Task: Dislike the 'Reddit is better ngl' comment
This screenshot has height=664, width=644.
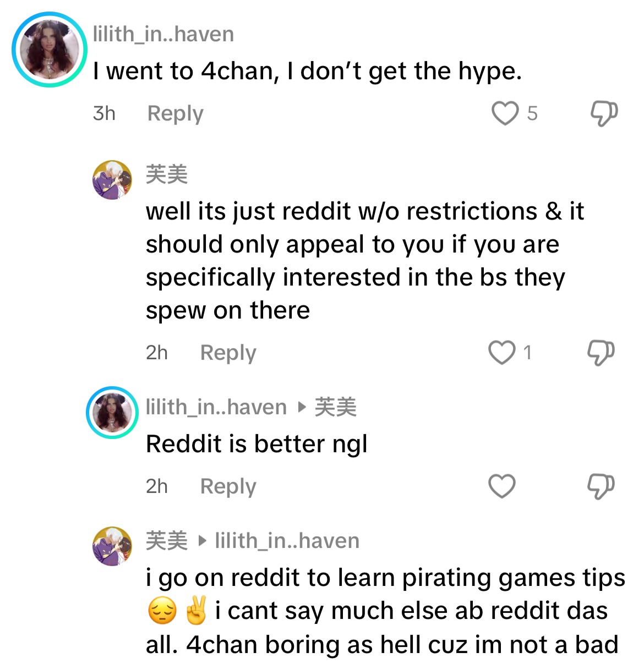Action: [601, 486]
